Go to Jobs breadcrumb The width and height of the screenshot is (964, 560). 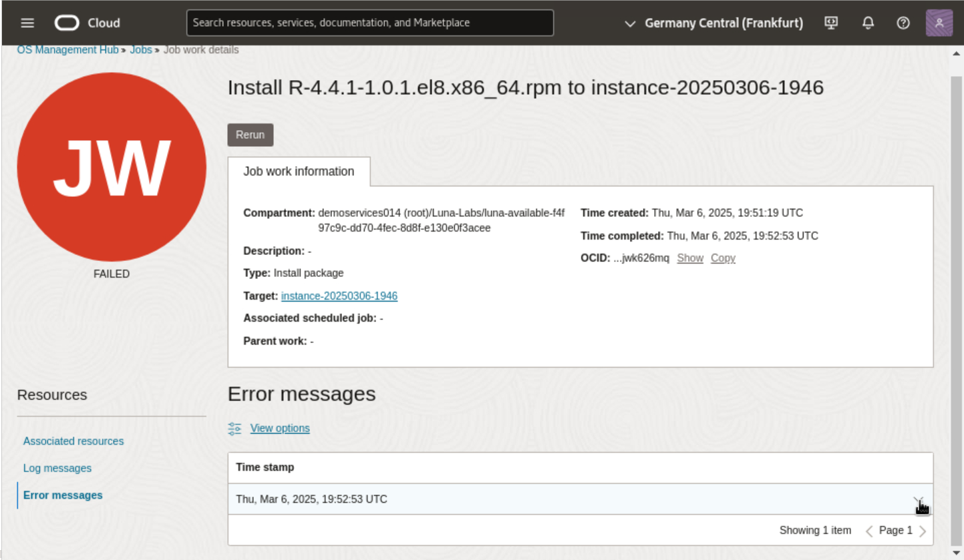pyautogui.click(x=141, y=49)
